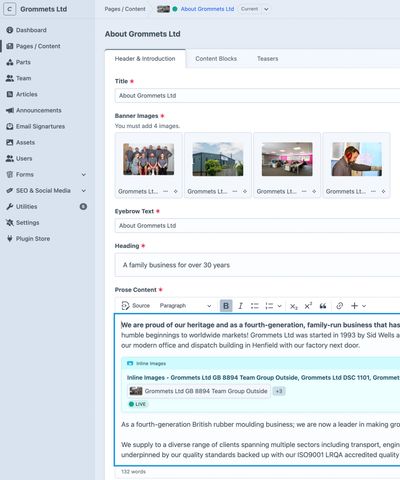Open the Dashboard sidebar item

27,30
